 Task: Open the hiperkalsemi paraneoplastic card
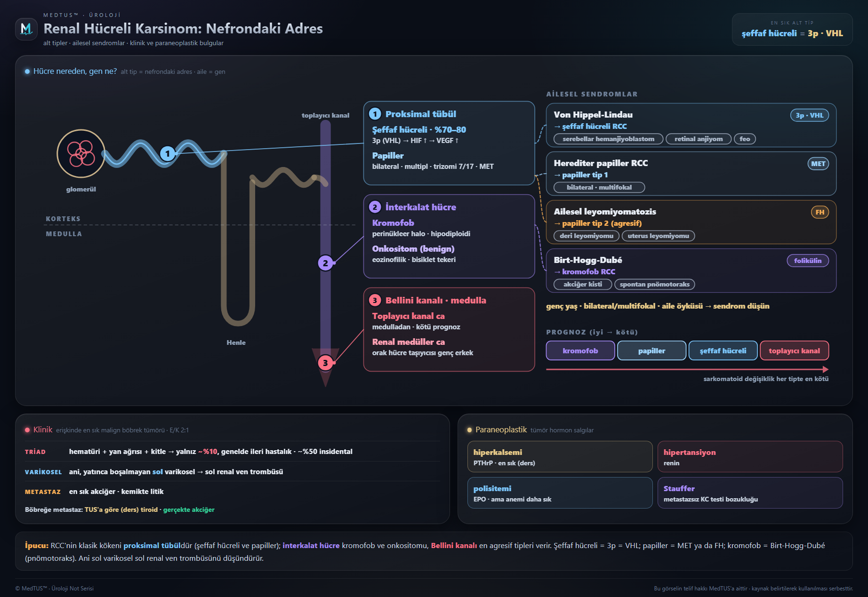560,457
